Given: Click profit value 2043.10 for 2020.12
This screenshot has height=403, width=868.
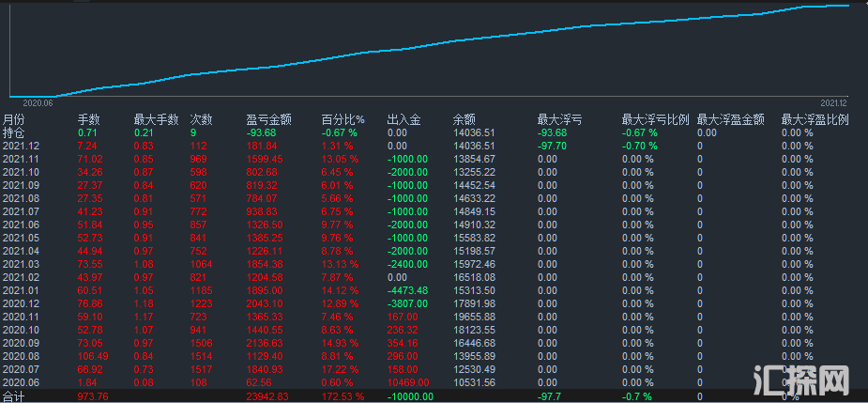Looking at the screenshot, I should [x=265, y=303].
